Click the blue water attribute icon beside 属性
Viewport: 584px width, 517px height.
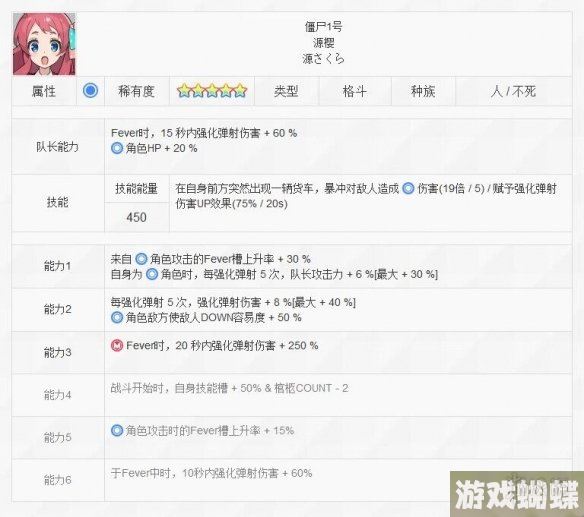point(91,91)
